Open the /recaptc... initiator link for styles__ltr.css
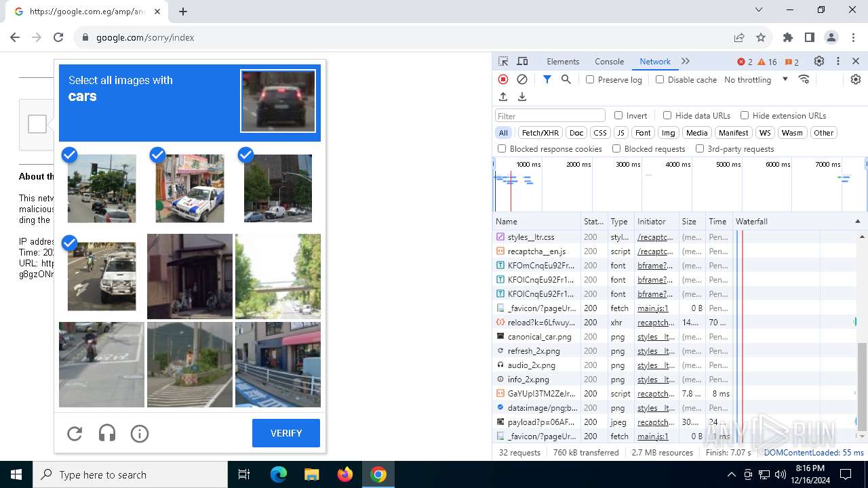Image resolution: width=868 pixels, height=488 pixels. click(655, 237)
